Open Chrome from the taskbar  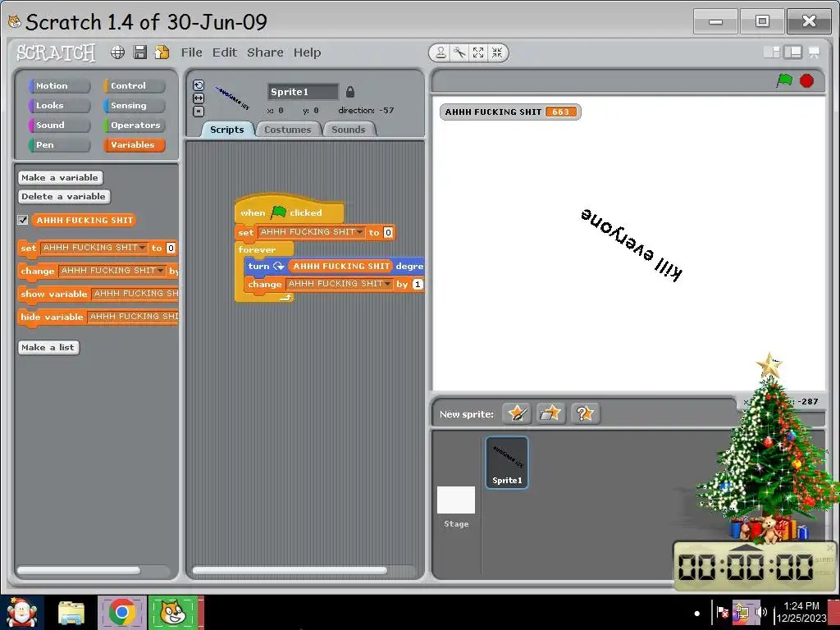tap(122, 613)
